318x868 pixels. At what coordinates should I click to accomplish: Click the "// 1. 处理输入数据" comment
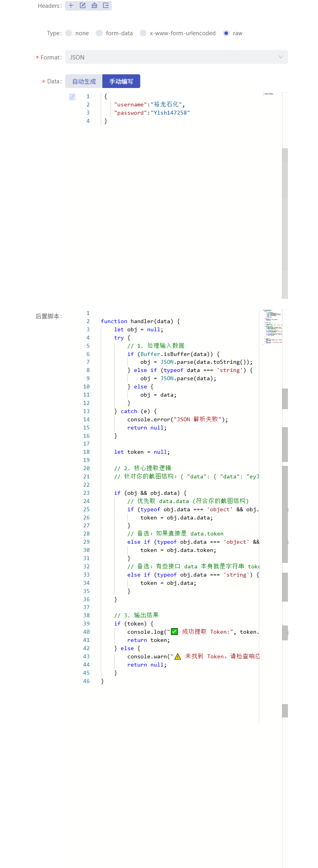[x=156, y=346]
